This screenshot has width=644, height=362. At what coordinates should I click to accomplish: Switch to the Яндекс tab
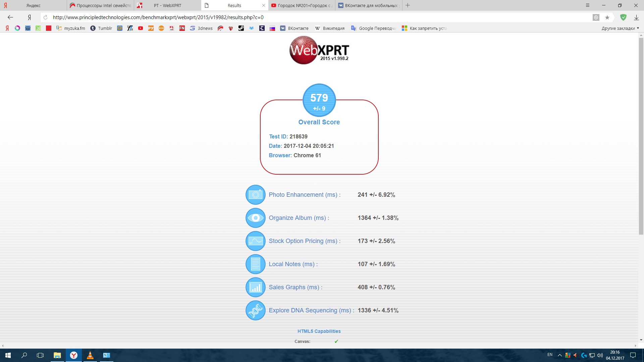[x=33, y=5]
